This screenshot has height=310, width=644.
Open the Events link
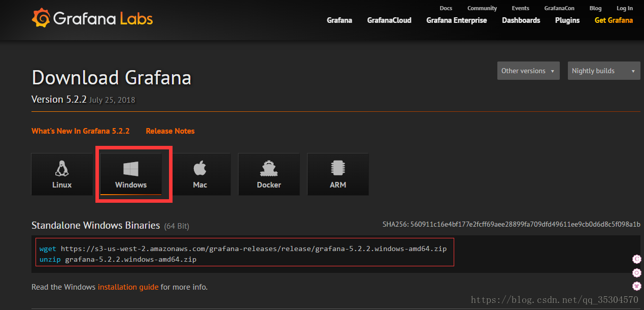pyautogui.click(x=521, y=8)
